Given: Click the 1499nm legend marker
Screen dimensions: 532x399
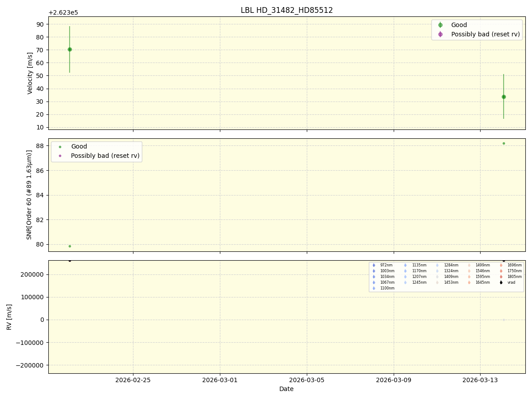Looking at the screenshot, I should click(469, 265).
